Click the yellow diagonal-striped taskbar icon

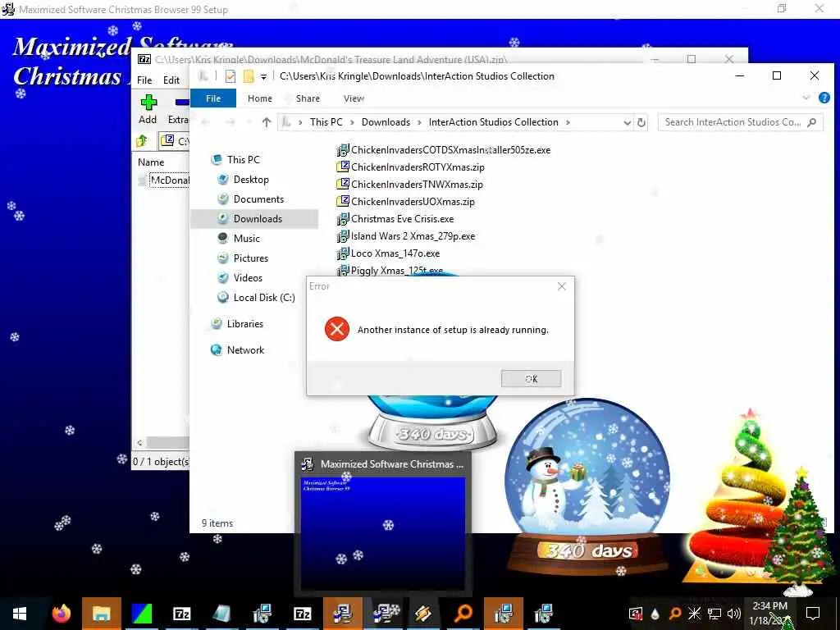pyautogui.click(x=423, y=614)
